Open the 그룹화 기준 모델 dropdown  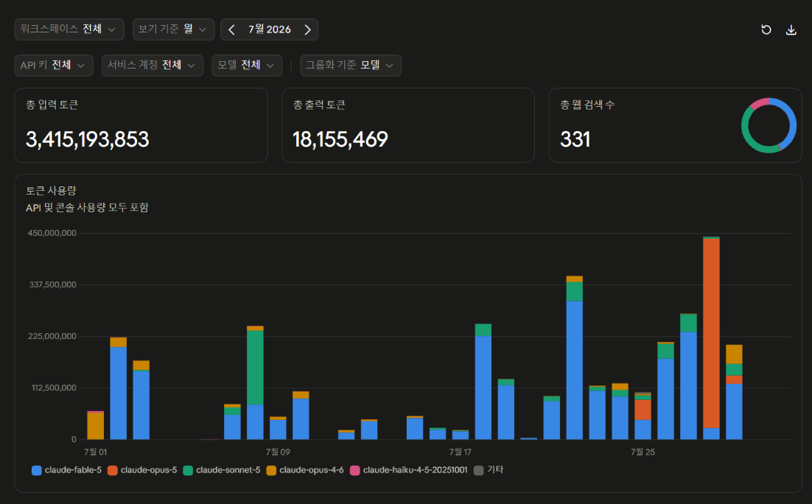(351, 66)
